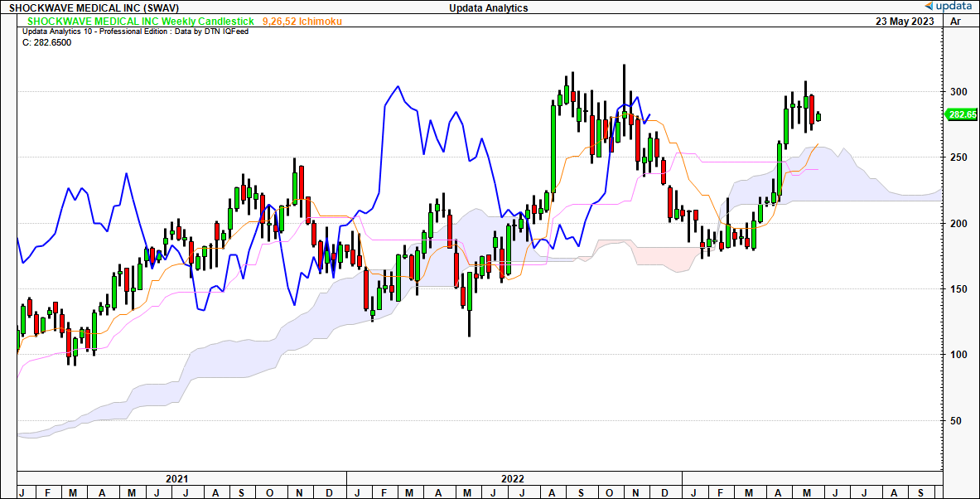Viewport: 980px width, 499px height.
Task: Click the green 282.65 current price tag
Action: click(x=962, y=114)
